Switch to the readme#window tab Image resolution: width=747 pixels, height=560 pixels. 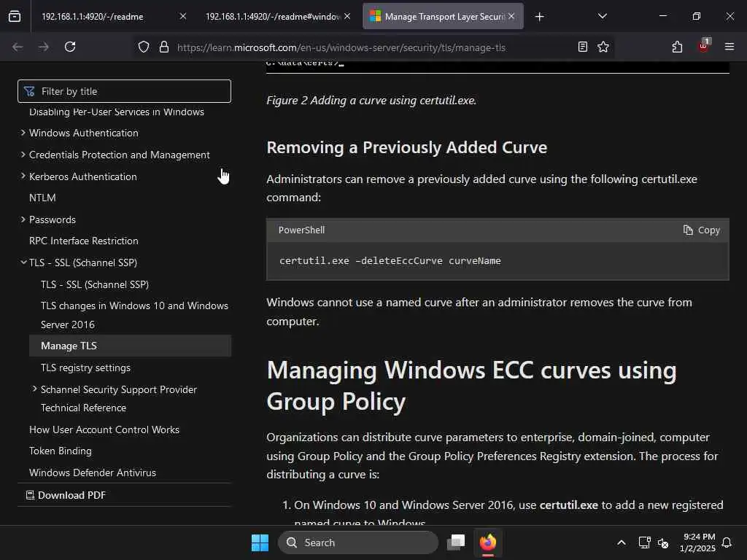point(279,16)
